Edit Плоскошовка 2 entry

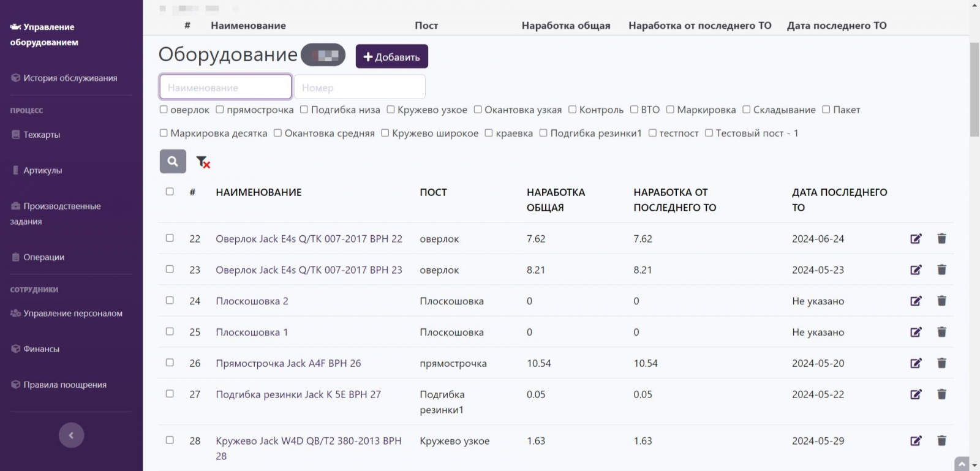click(916, 301)
